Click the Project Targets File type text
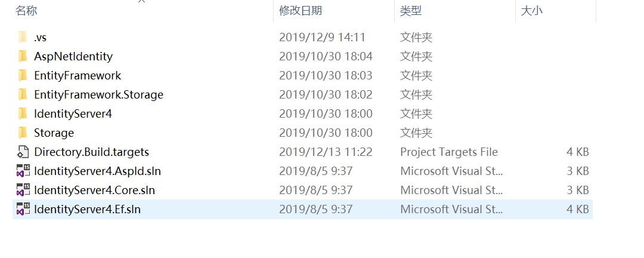The image size is (644, 258). [x=448, y=152]
